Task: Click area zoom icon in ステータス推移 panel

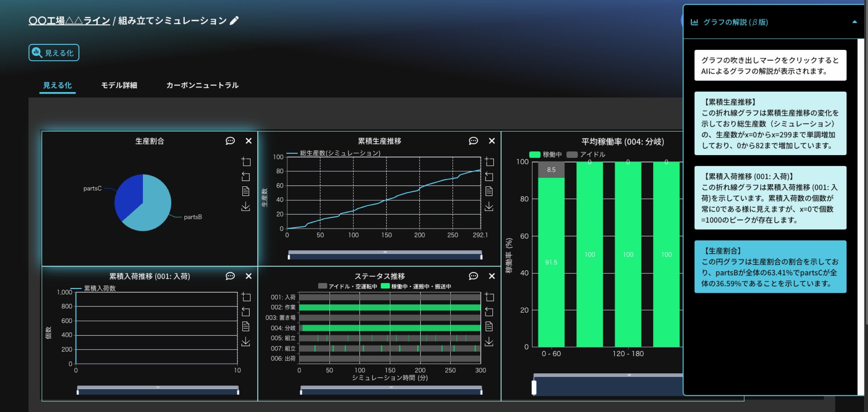Action: [x=489, y=297]
